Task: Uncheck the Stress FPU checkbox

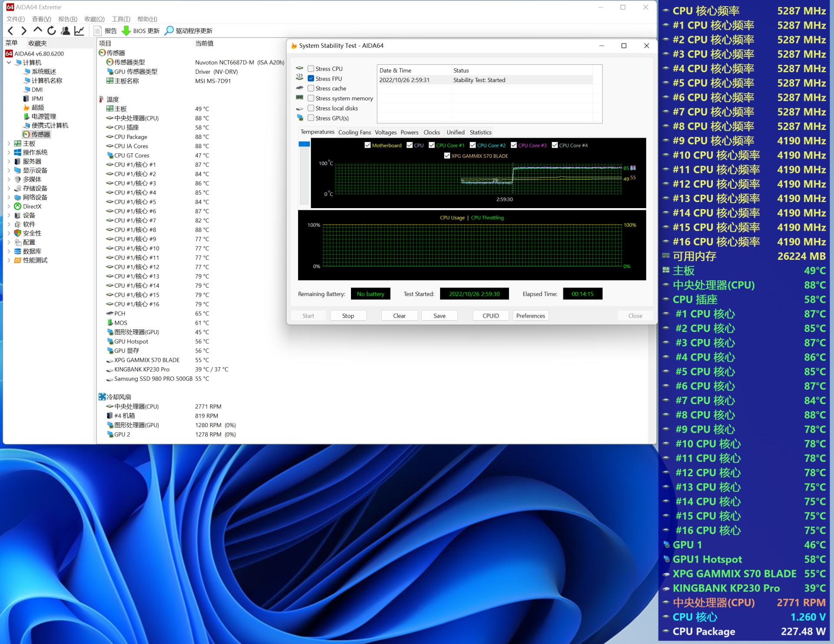Action: click(311, 79)
